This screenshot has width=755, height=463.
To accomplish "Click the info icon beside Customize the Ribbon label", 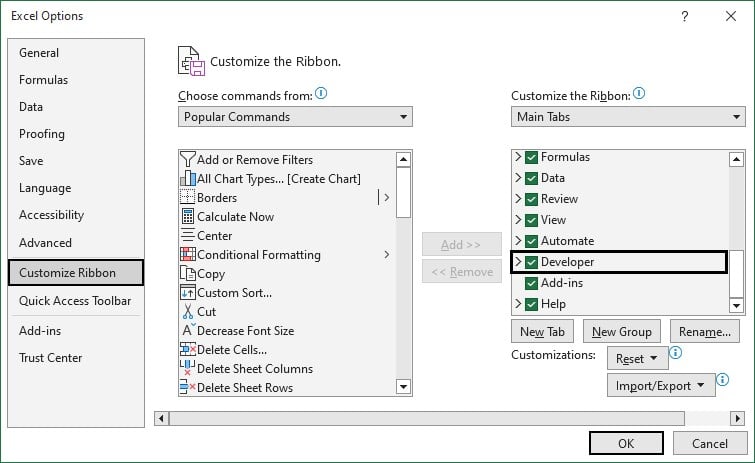I will click(x=638, y=93).
